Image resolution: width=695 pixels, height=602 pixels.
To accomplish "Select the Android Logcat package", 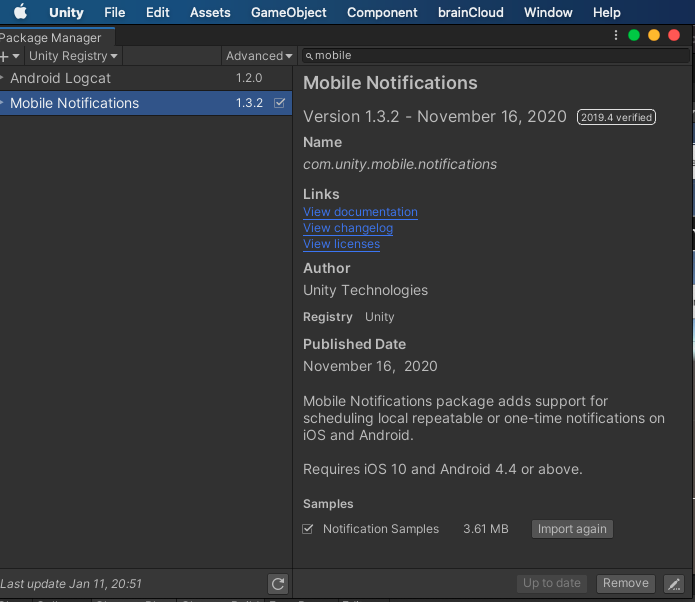I will pos(146,78).
